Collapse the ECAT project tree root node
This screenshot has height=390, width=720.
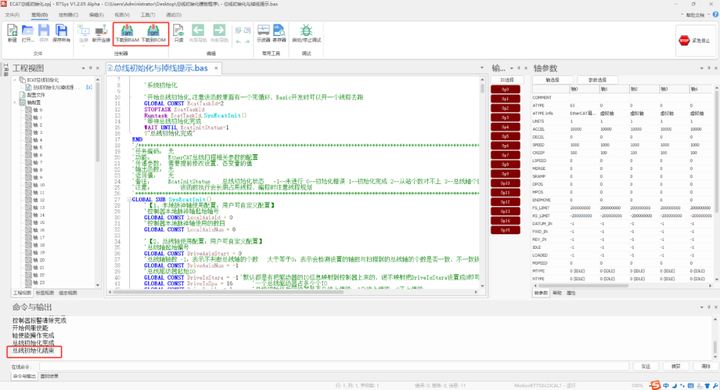point(15,80)
